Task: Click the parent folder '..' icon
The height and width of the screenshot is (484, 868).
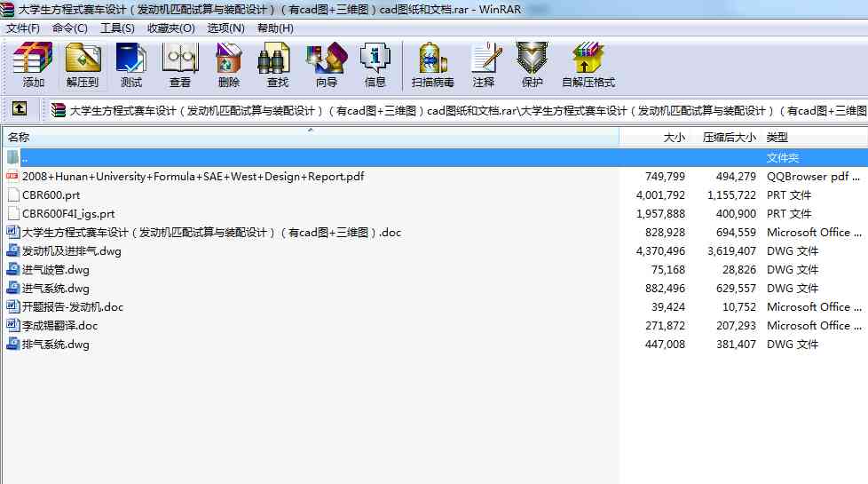Action: pos(12,157)
